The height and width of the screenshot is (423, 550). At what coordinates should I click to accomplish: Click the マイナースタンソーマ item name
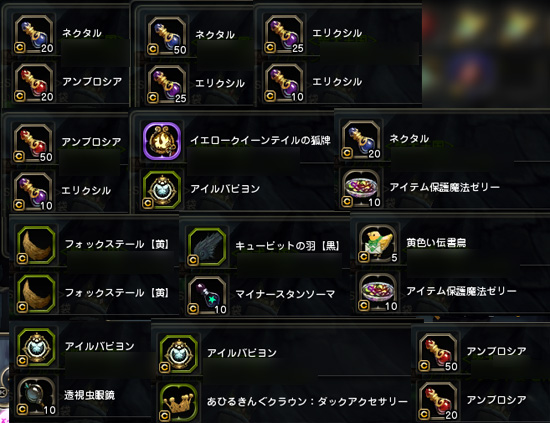[x=285, y=294]
